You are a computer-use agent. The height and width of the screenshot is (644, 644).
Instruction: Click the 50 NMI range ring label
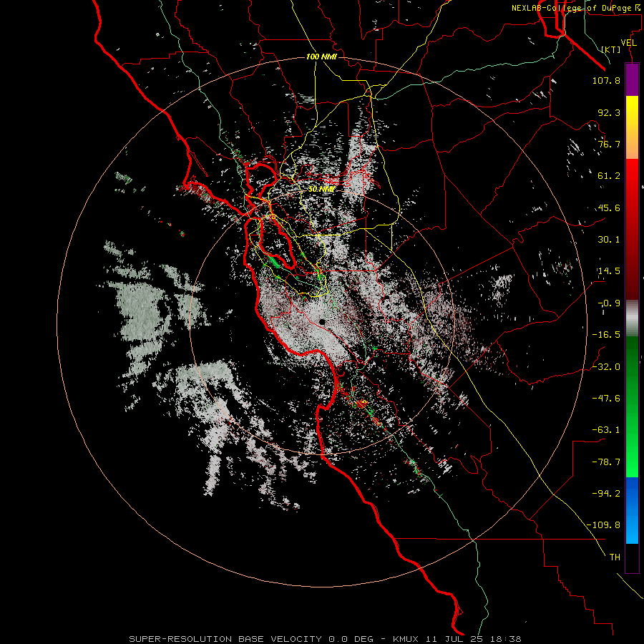click(321, 189)
